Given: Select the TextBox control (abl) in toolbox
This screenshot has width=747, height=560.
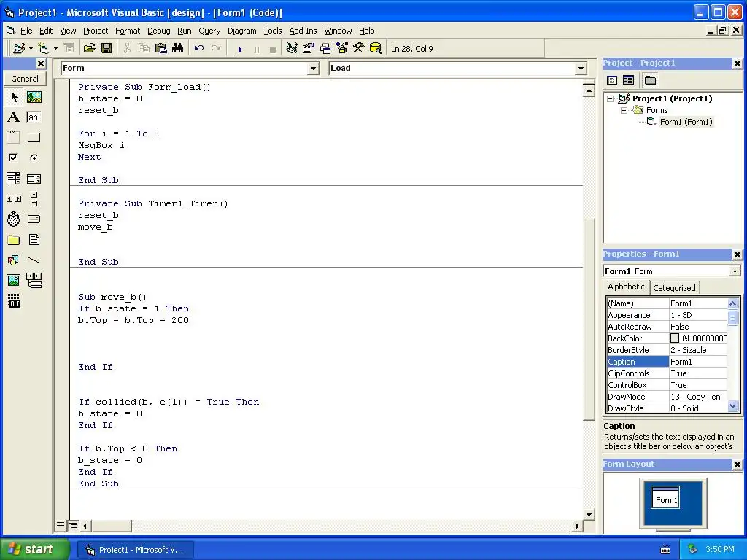Looking at the screenshot, I should point(34,117).
